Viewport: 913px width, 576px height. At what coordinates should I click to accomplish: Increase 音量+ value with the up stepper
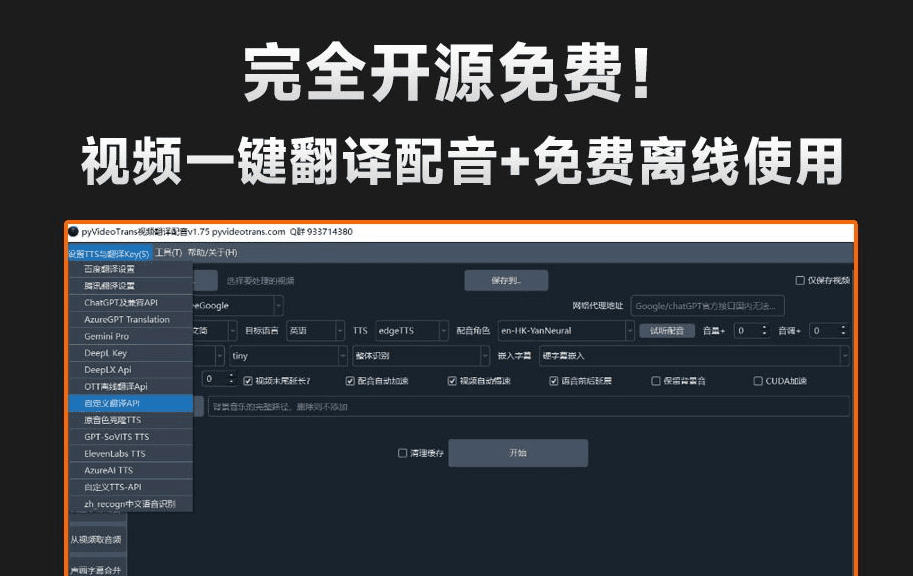pos(764,327)
